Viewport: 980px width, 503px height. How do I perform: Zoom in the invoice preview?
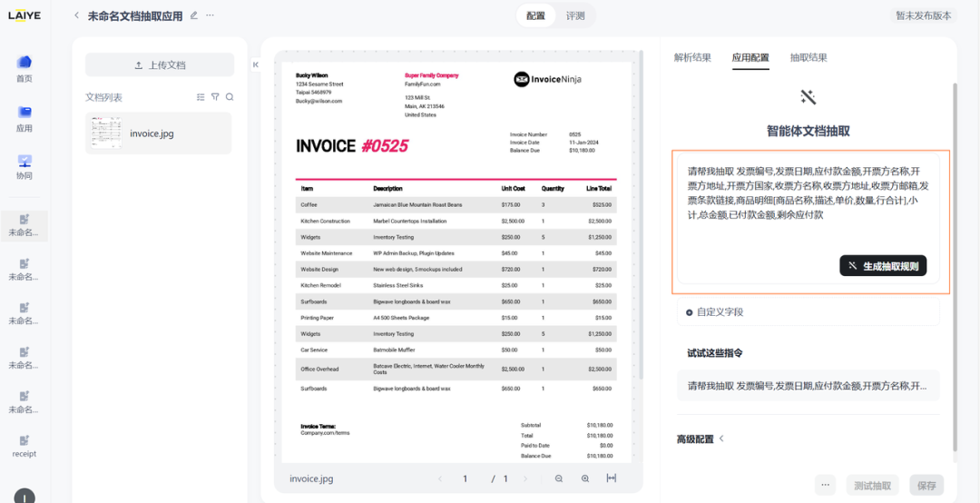[x=585, y=478]
